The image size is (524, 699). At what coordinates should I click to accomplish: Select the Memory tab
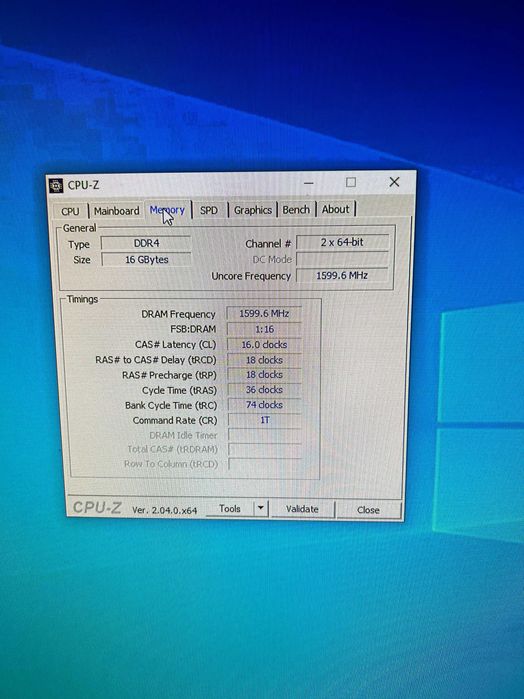[x=167, y=210]
